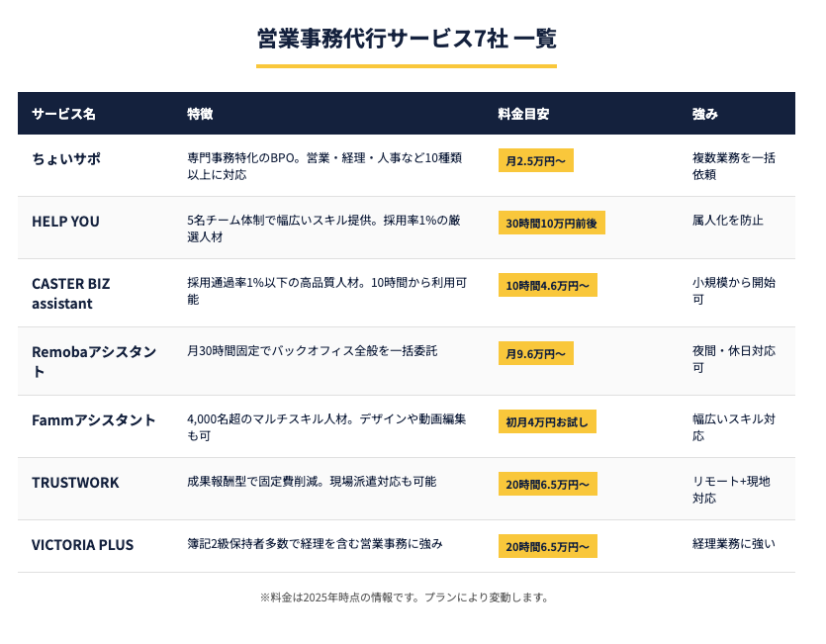Click the 月9.6万円〜 price badge
This screenshot has width=826, height=644.
tap(535, 353)
